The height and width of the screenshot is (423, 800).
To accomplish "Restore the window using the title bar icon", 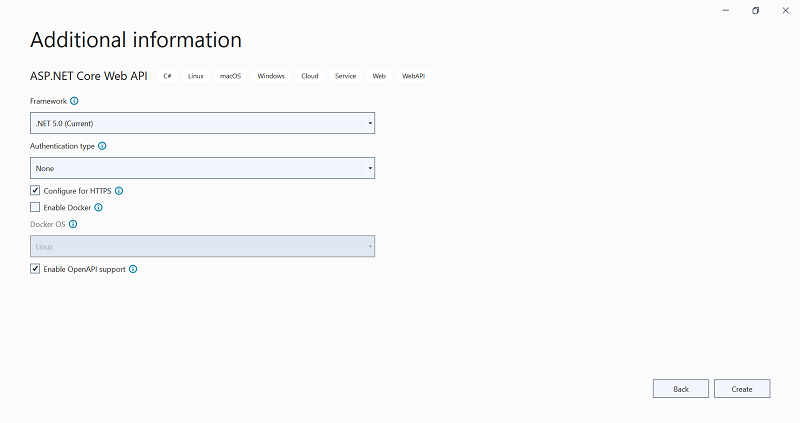I will point(755,10).
